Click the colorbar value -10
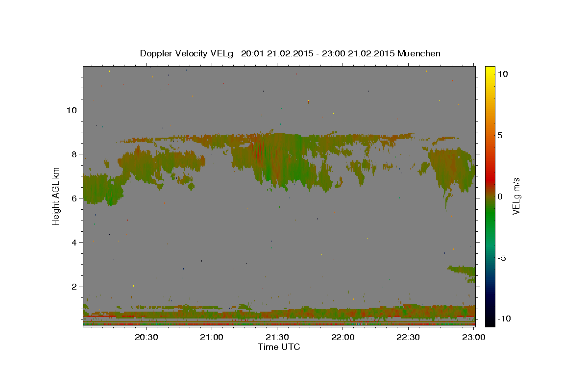 click(x=504, y=318)
